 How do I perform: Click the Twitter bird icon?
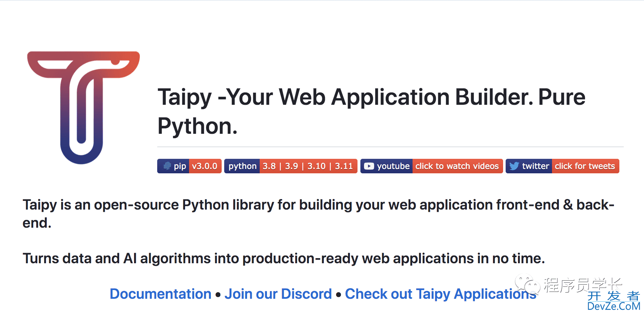coord(514,166)
